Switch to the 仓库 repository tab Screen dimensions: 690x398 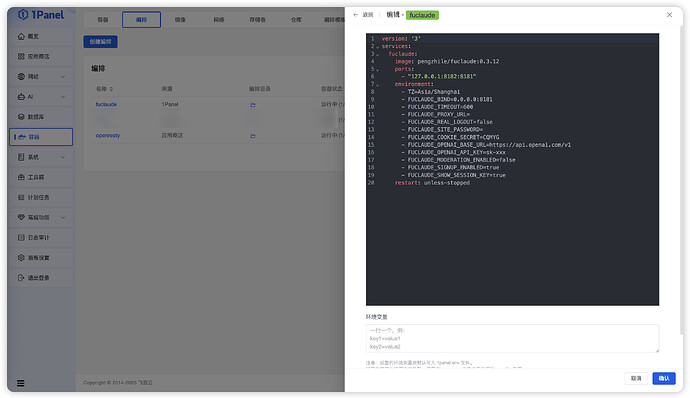click(x=296, y=20)
